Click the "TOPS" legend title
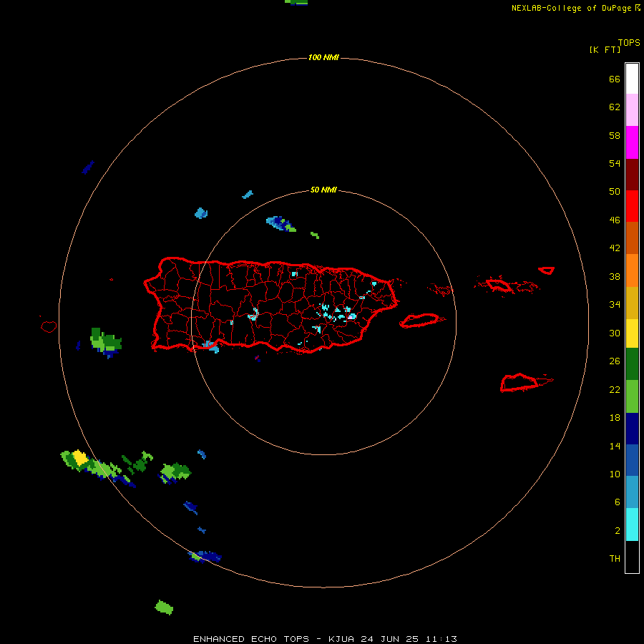Viewport: 644px width, 644px height. click(629, 42)
